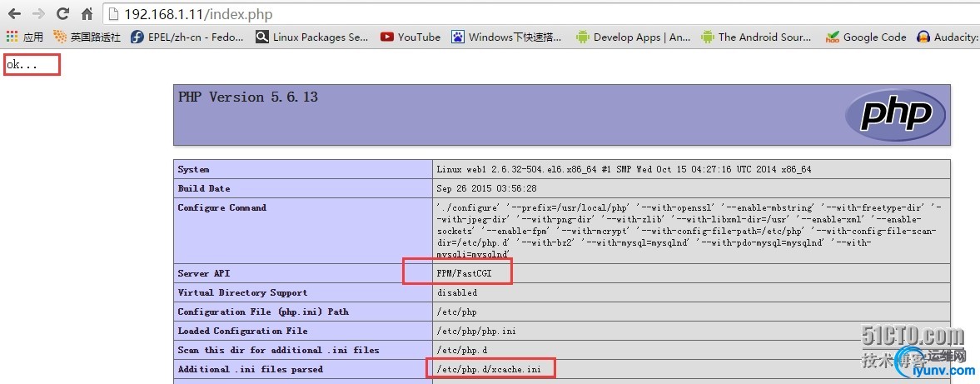The width and height of the screenshot is (980, 384).
Task: Select the '/etc/php.d/xcache.ini' value
Action: tap(487, 369)
